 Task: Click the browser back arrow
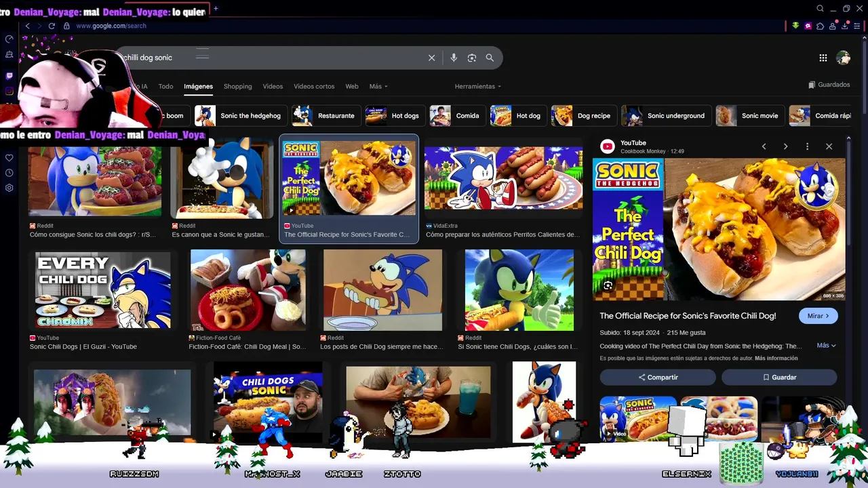pyautogui.click(x=27, y=26)
